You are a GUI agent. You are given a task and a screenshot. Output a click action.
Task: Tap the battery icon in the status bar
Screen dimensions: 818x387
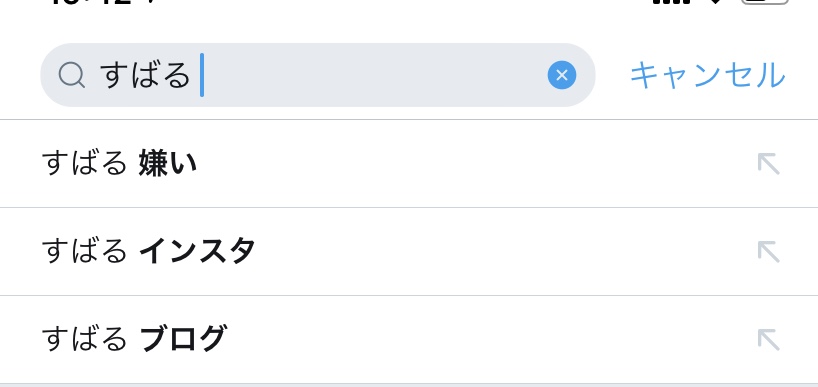(765, 2)
